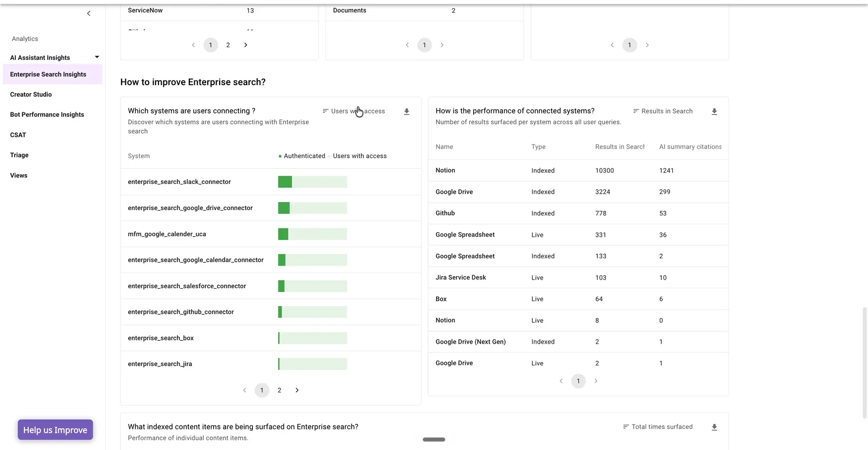The image size is (868, 450).
Task: Click the vertical page scrollbar
Action: click(x=865, y=363)
